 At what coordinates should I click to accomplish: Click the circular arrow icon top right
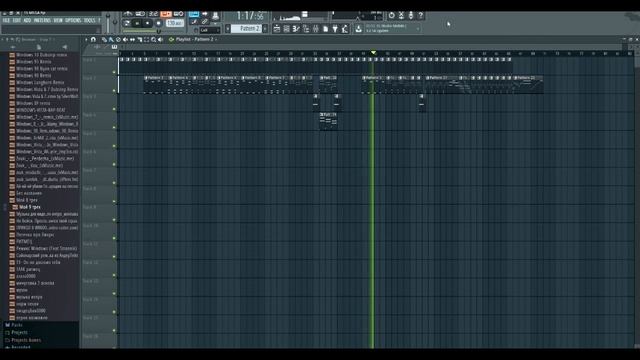(392, 15)
